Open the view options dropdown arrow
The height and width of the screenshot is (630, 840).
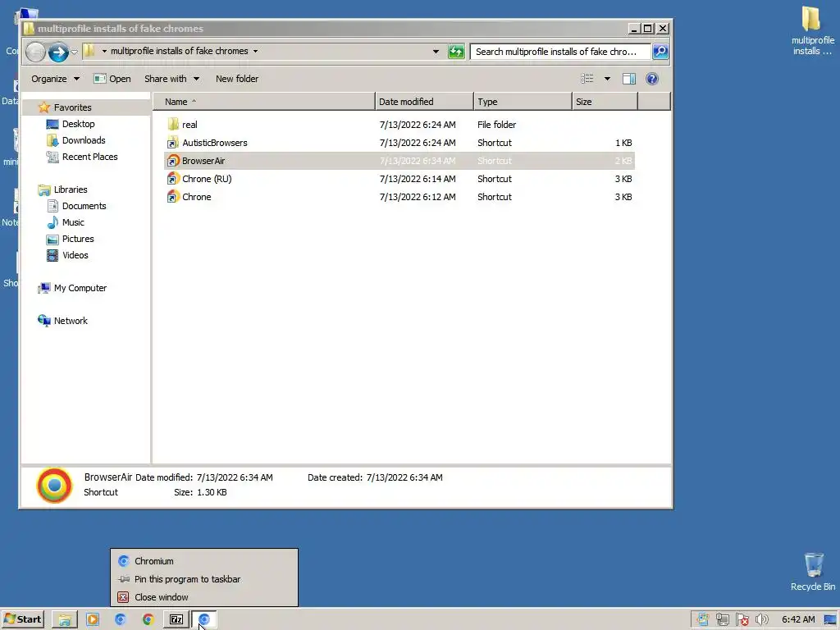click(x=607, y=79)
